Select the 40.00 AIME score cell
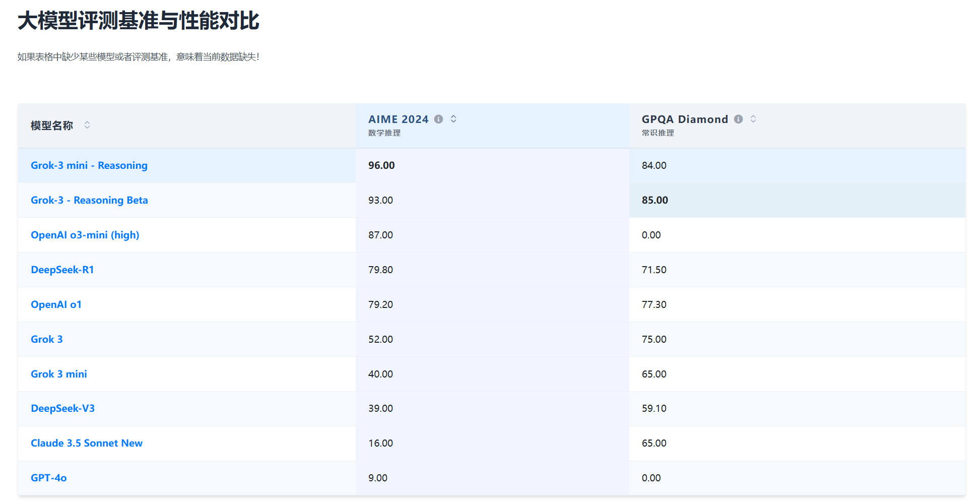This screenshot has height=502, width=980. coord(492,374)
